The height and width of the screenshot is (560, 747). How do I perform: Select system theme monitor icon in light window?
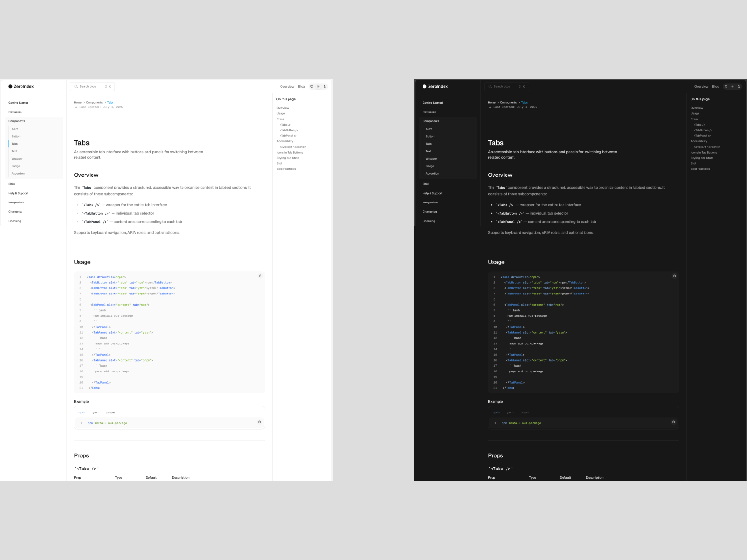click(x=312, y=86)
